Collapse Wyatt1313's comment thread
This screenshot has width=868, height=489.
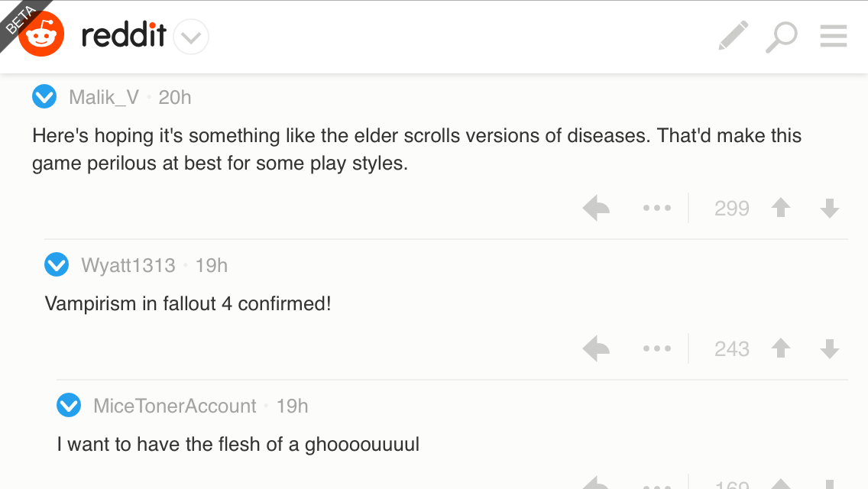coord(57,264)
